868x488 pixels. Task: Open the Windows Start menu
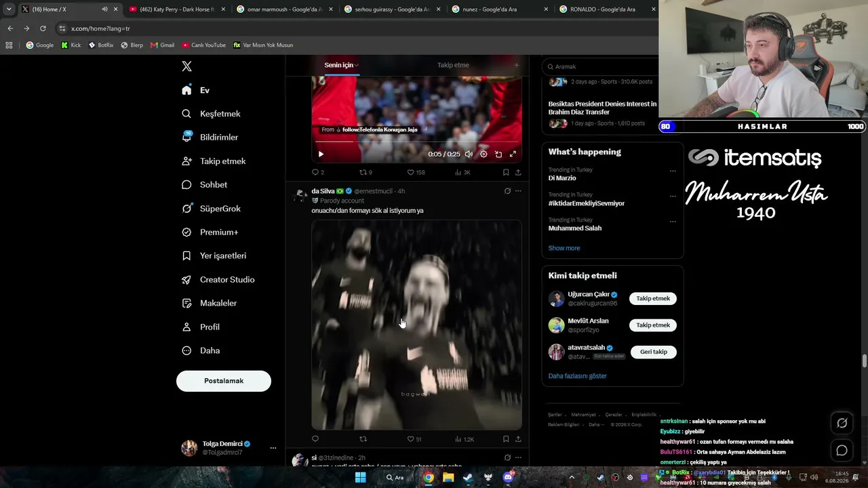tap(361, 477)
